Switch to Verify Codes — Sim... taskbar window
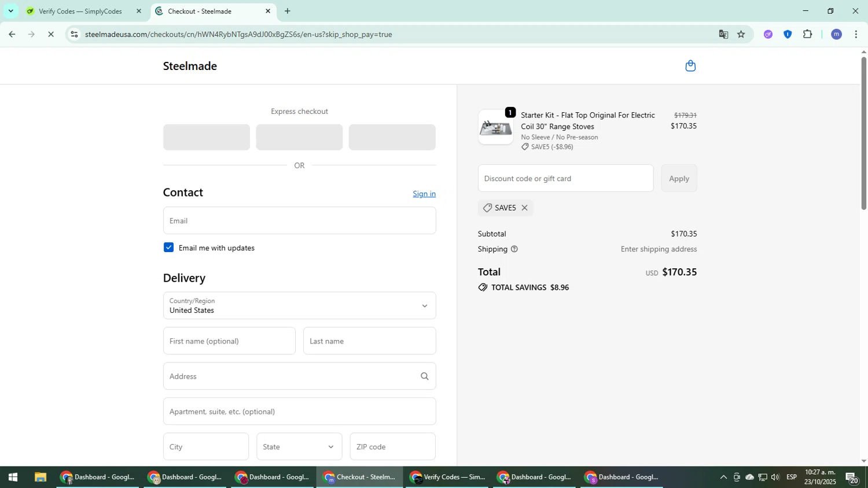This screenshot has width=868, height=488. (447, 477)
